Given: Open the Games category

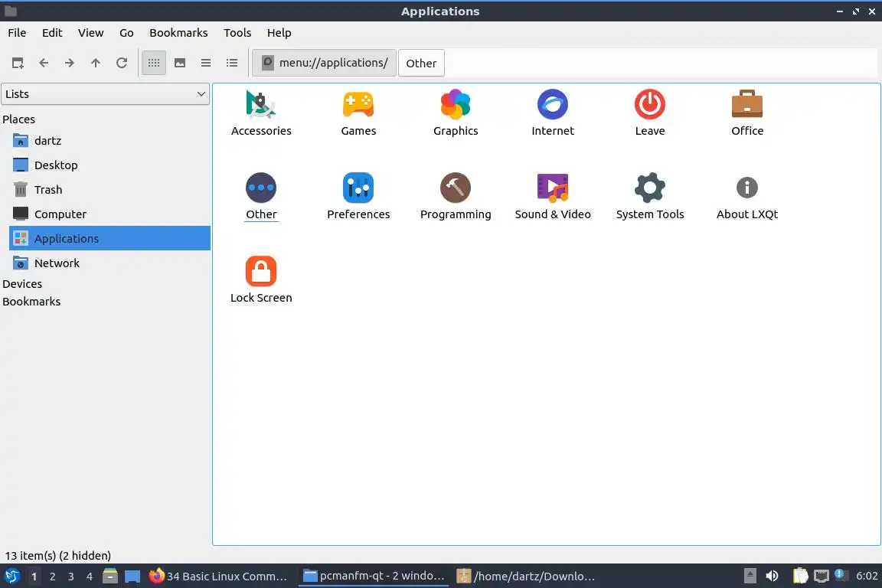Looking at the screenshot, I should tap(358, 113).
